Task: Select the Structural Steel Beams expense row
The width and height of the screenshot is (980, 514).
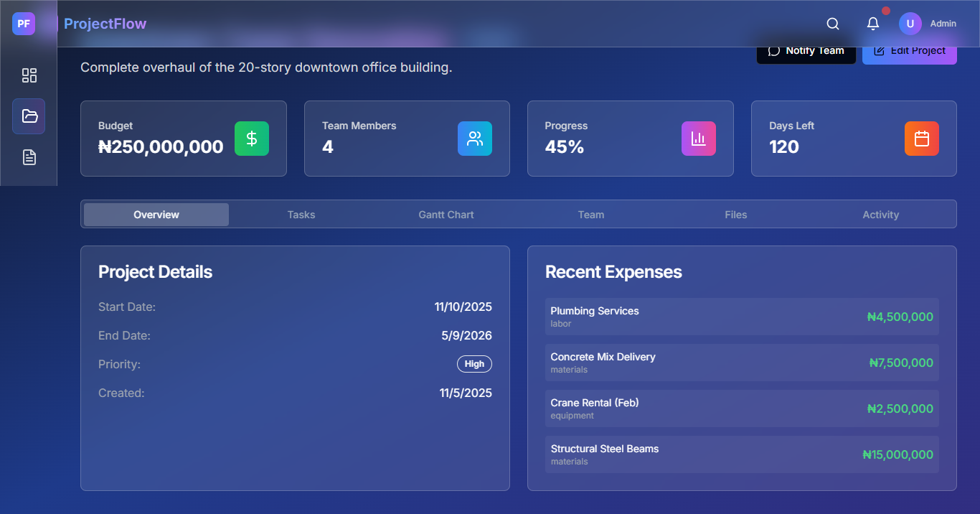Action: pyautogui.click(x=742, y=454)
